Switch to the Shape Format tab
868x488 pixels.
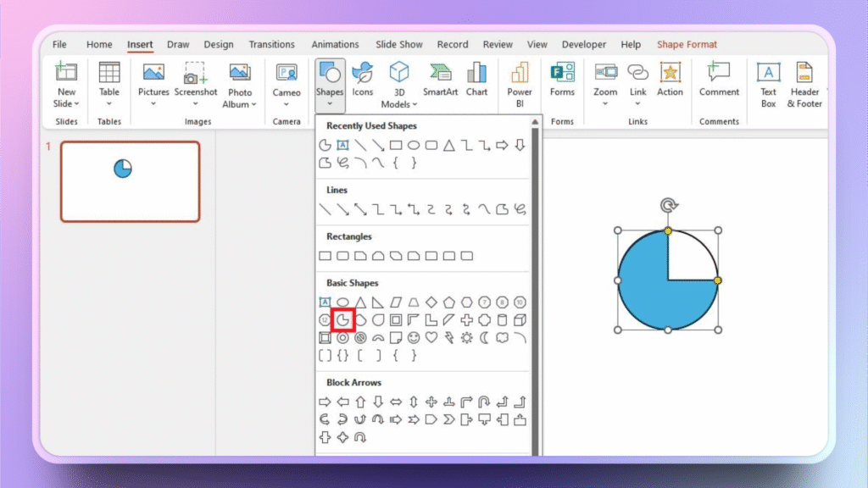click(687, 44)
